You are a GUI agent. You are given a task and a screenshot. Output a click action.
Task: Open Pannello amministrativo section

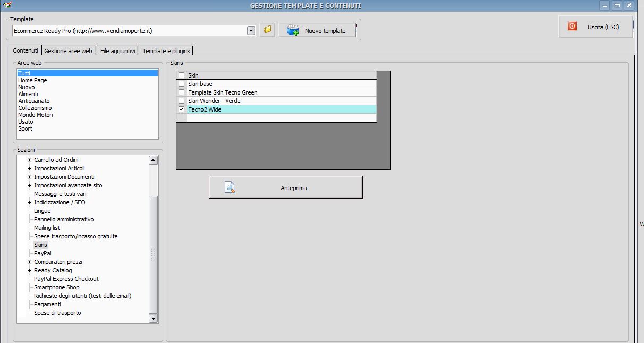click(64, 219)
